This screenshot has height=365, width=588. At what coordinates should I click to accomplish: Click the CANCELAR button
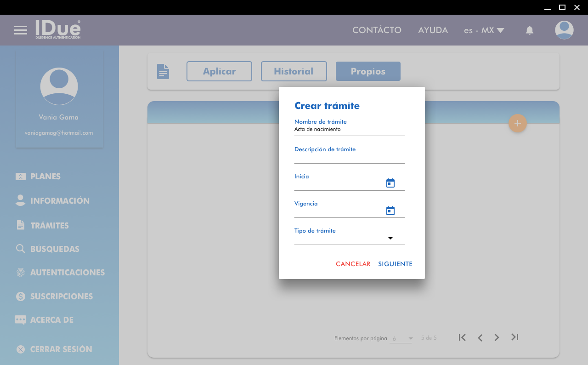click(x=353, y=264)
